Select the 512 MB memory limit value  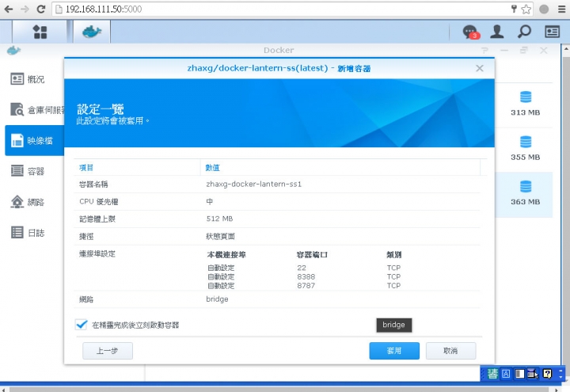pos(219,219)
